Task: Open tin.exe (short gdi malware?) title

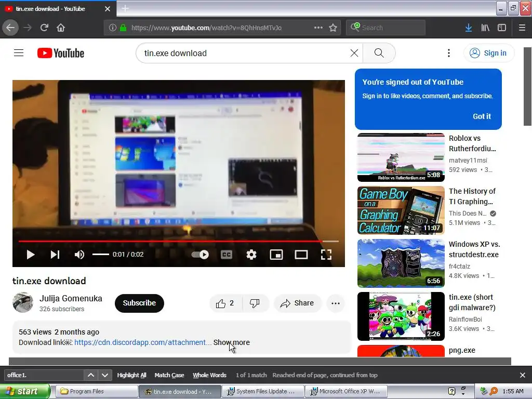Action: pos(472,302)
